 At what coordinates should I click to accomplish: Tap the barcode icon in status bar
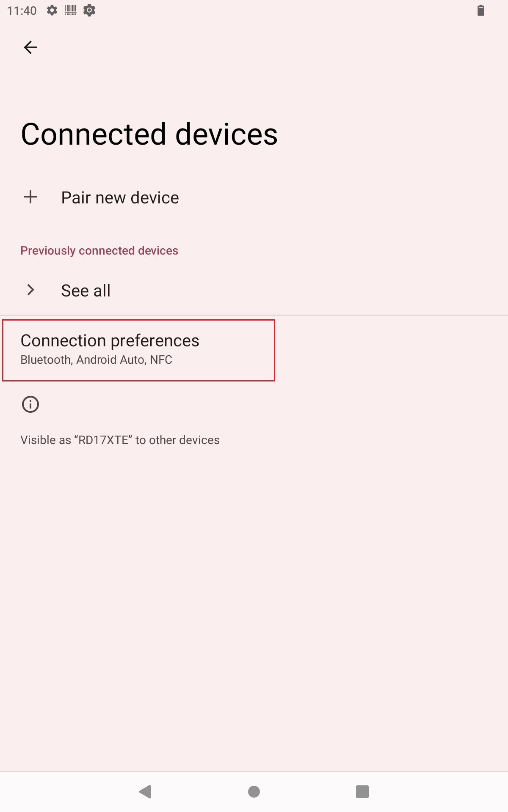71,10
